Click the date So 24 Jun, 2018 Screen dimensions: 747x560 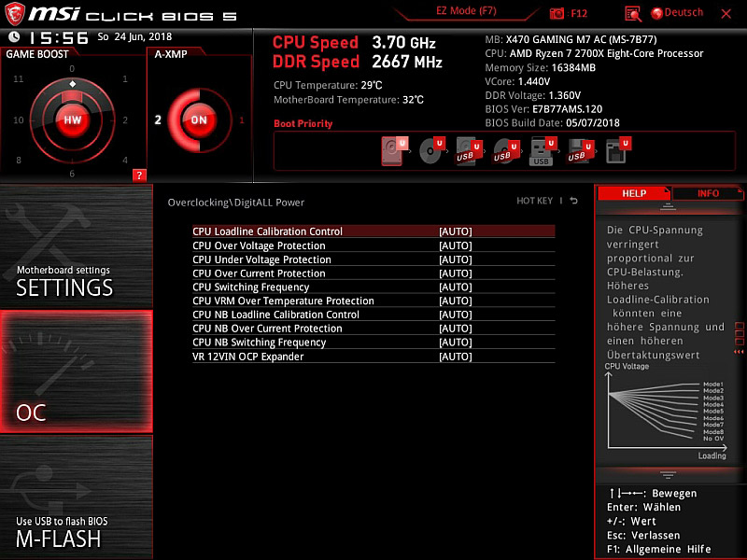pyautogui.click(x=134, y=36)
